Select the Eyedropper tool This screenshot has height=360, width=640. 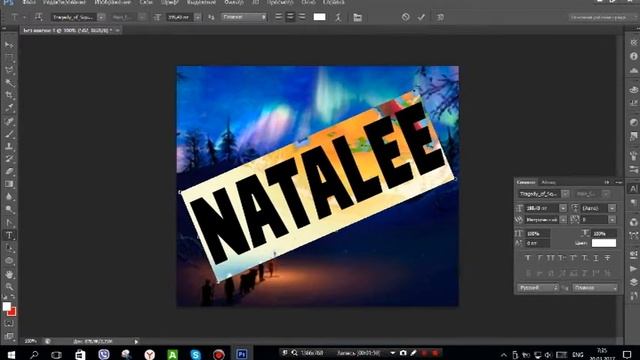tap(9, 108)
